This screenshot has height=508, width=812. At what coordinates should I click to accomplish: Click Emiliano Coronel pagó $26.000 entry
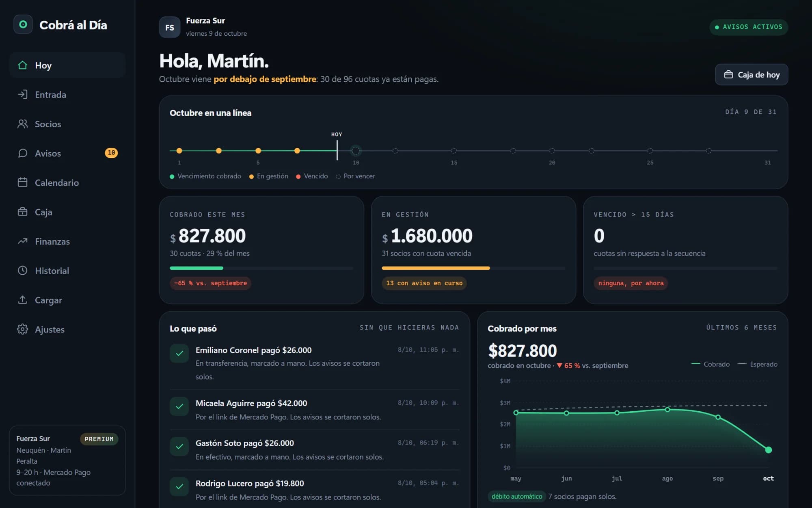[315, 363]
